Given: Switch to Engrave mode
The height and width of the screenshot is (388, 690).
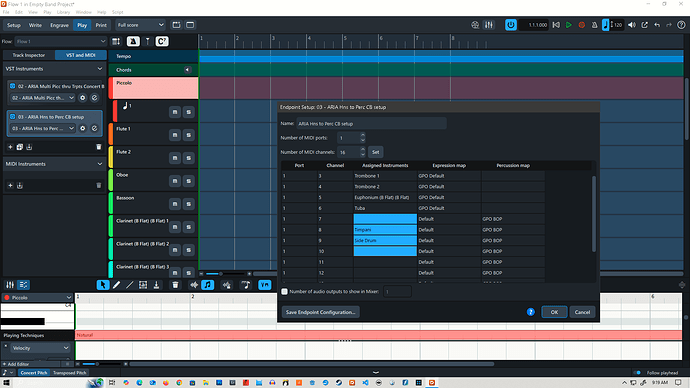Looking at the screenshot, I should click(x=59, y=25).
